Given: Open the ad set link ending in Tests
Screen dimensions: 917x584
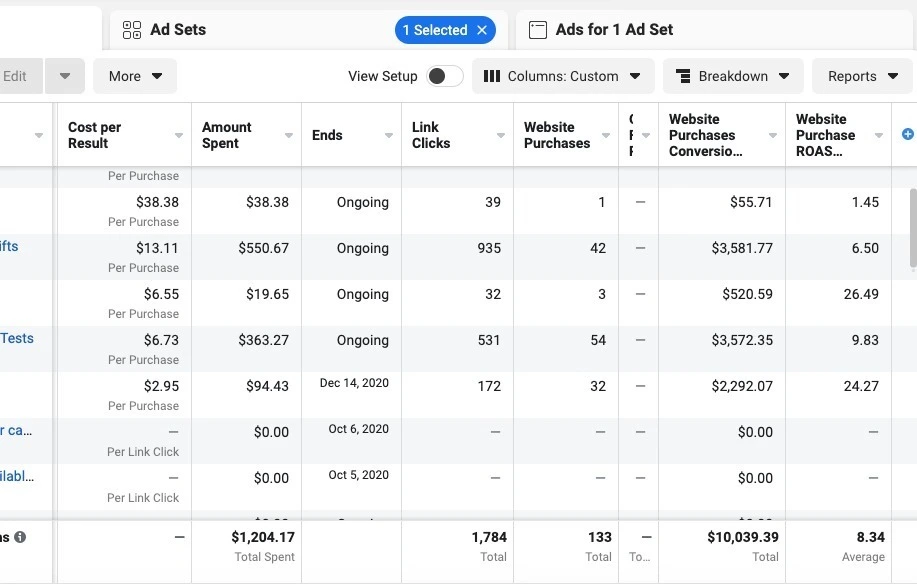Looking at the screenshot, I should point(17,338).
